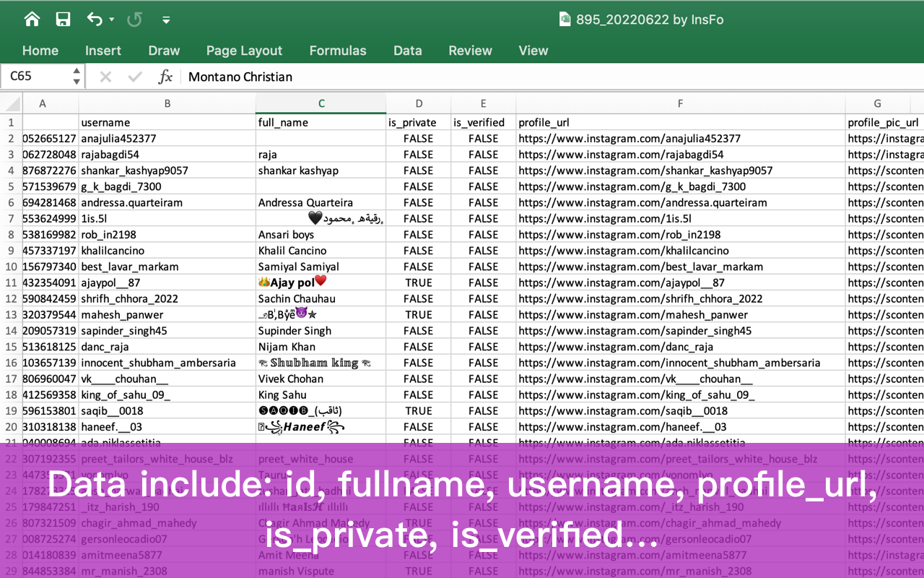Click profile URL for g_k_bagdi_7300

click(680, 186)
